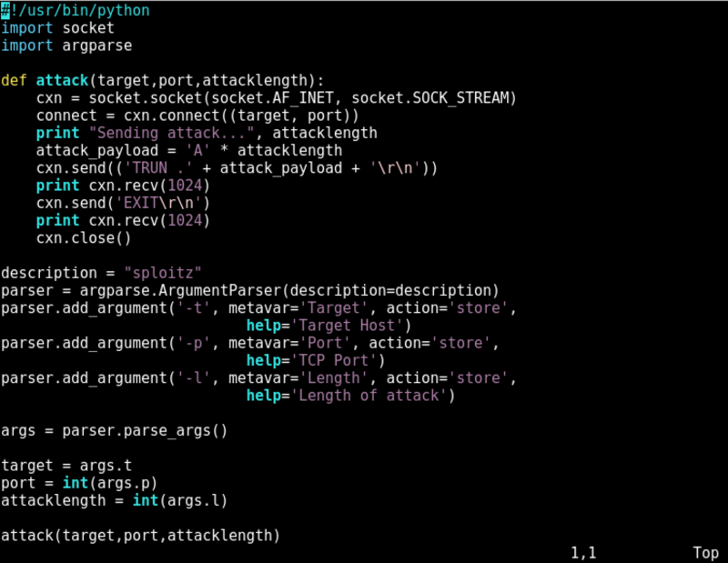Click the 'Port' metavar string
The image size is (728, 563).
point(325,344)
